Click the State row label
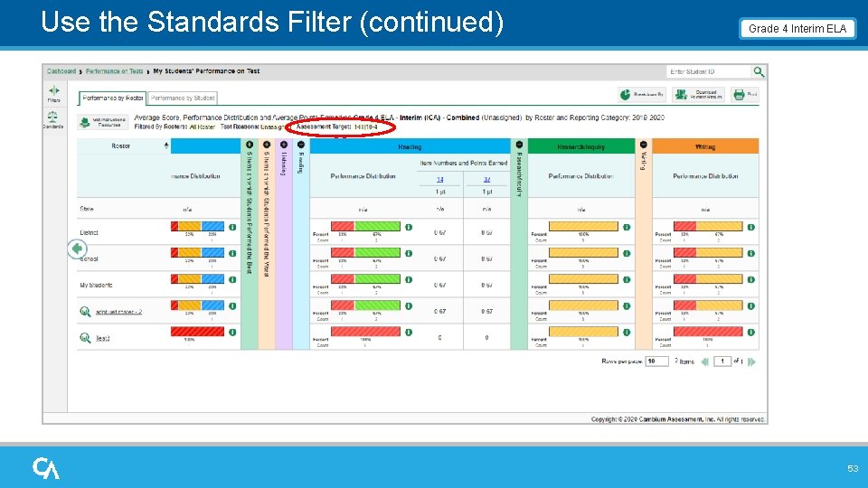Viewport: 868px width, 488px height. click(87, 209)
